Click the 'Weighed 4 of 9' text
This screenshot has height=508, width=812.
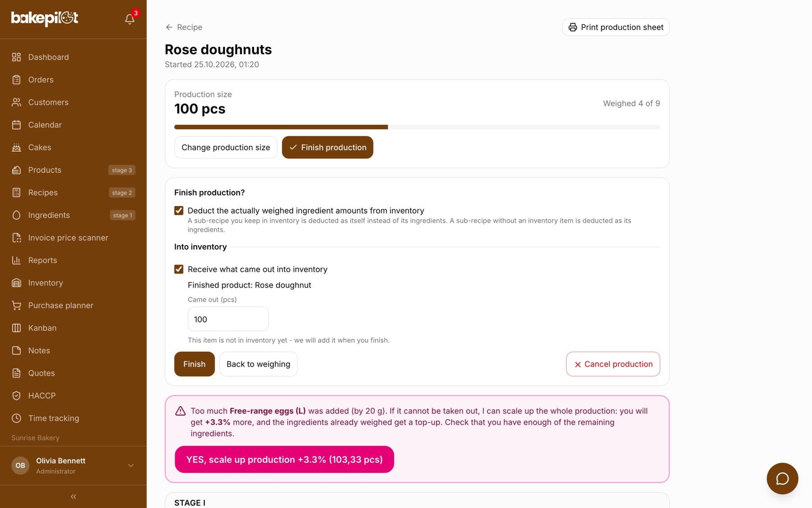click(x=632, y=103)
